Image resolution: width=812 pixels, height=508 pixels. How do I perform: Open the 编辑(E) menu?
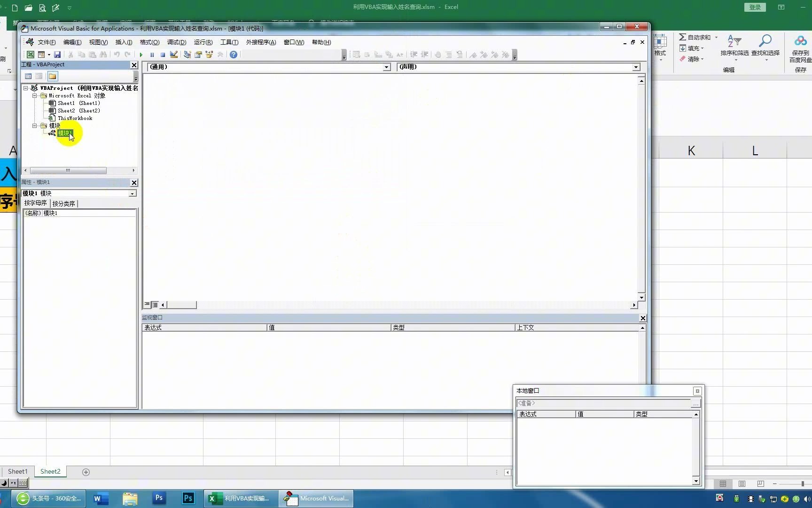pos(72,42)
